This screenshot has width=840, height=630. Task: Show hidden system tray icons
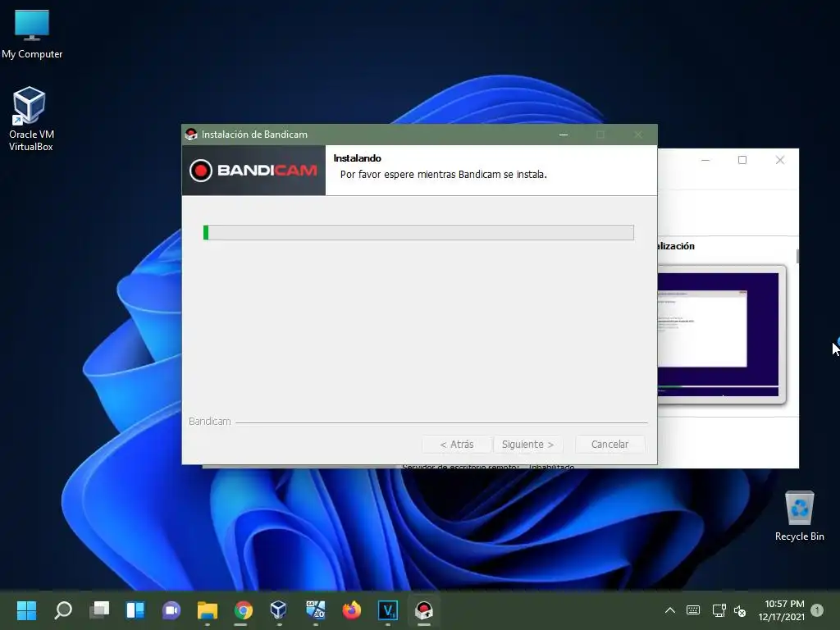[669, 609]
